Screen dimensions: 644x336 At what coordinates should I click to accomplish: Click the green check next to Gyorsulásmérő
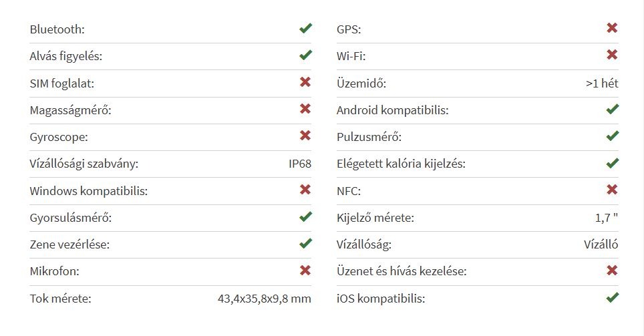pos(305,216)
